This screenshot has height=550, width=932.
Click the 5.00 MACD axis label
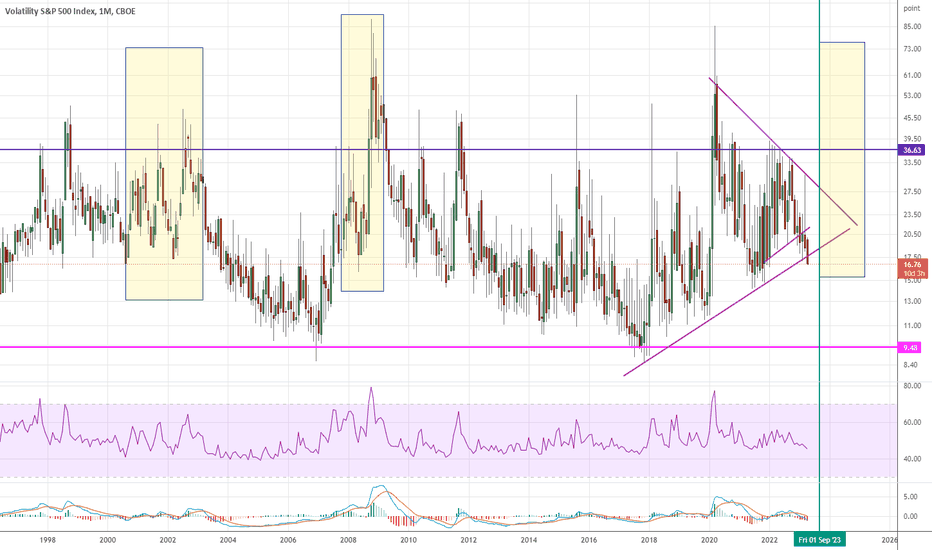pyautogui.click(x=910, y=497)
